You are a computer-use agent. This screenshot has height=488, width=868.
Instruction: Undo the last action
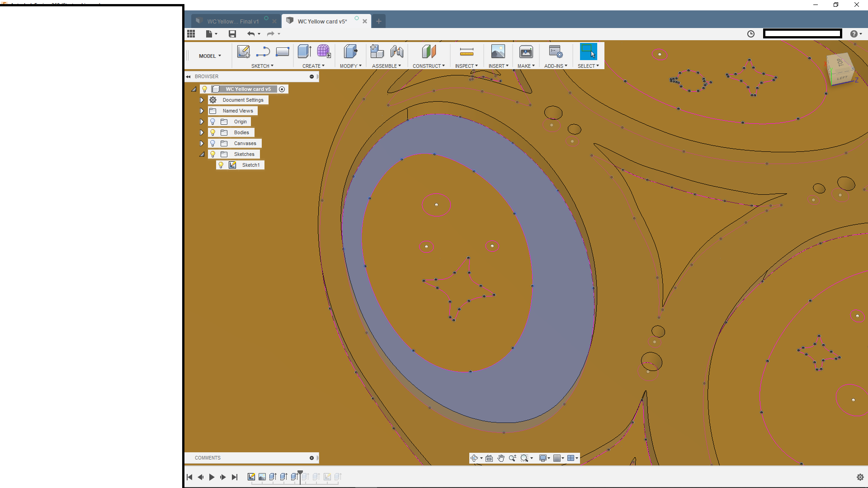[251, 34]
